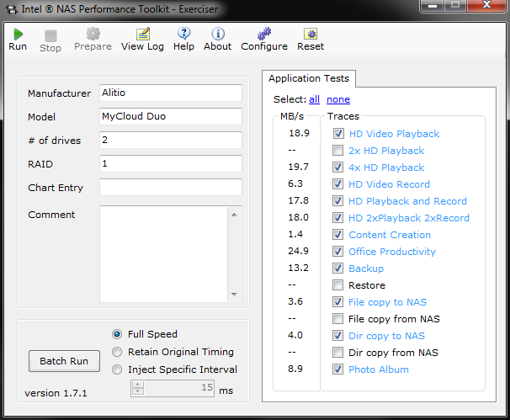Toggle HD Playback and Record checkbox
The width and height of the screenshot is (510, 420).
coord(337,200)
